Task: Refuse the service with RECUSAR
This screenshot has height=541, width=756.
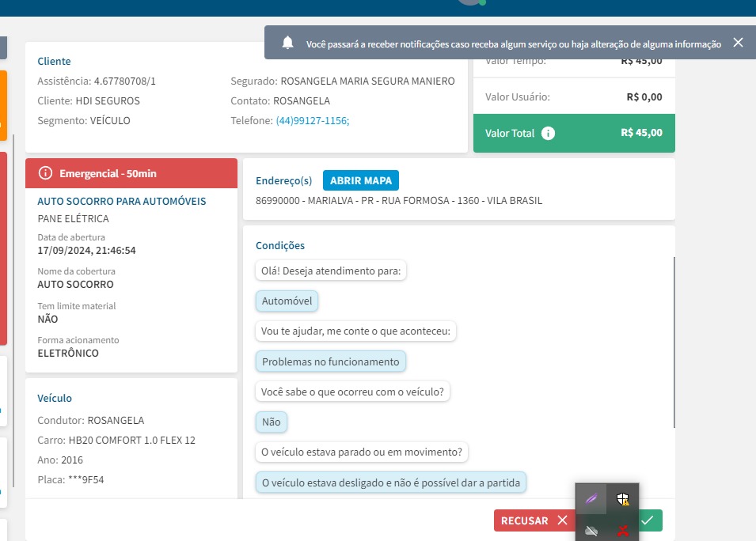Action: [x=534, y=520]
